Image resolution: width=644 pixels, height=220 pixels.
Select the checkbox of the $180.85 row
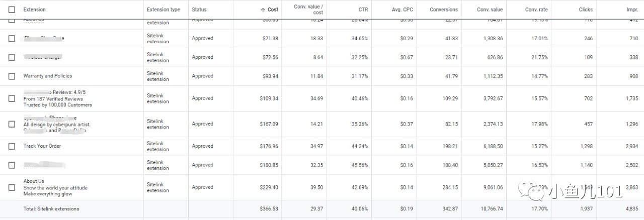point(12,165)
